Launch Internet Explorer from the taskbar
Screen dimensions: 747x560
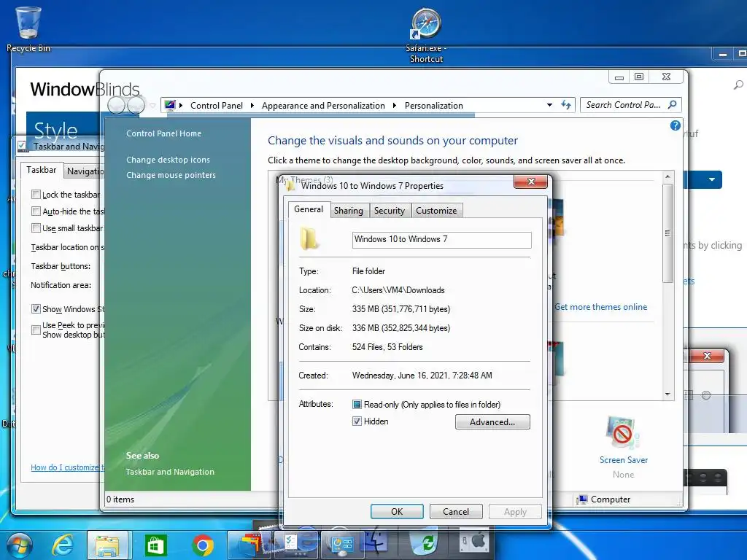pyautogui.click(x=63, y=545)
